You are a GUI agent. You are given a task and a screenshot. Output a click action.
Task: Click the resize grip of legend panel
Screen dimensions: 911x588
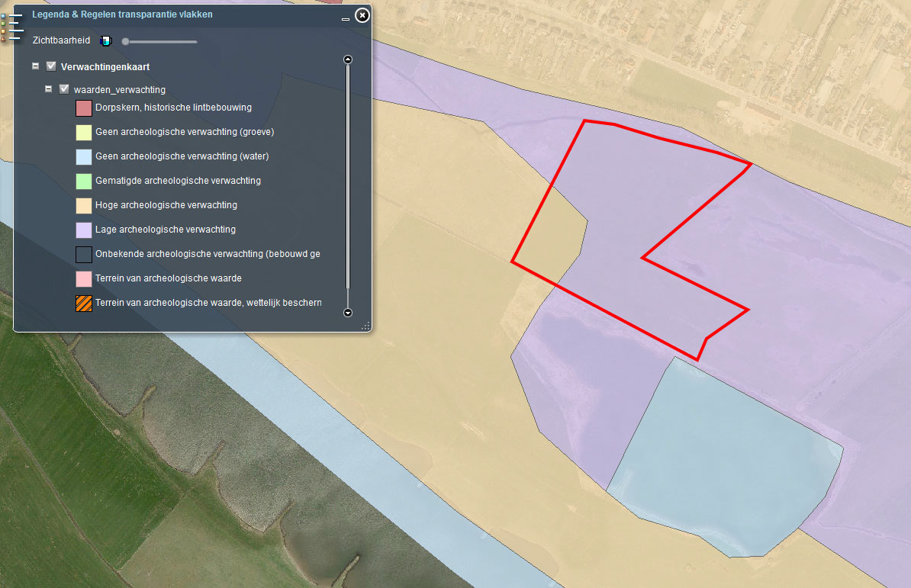[x=365, y=326]
